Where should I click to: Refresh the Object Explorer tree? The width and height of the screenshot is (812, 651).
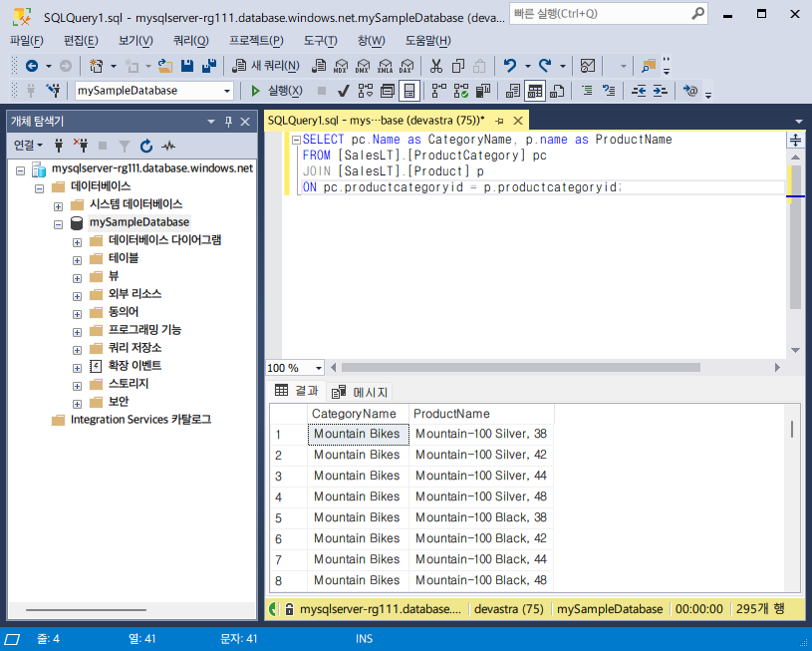pos(146,147)
